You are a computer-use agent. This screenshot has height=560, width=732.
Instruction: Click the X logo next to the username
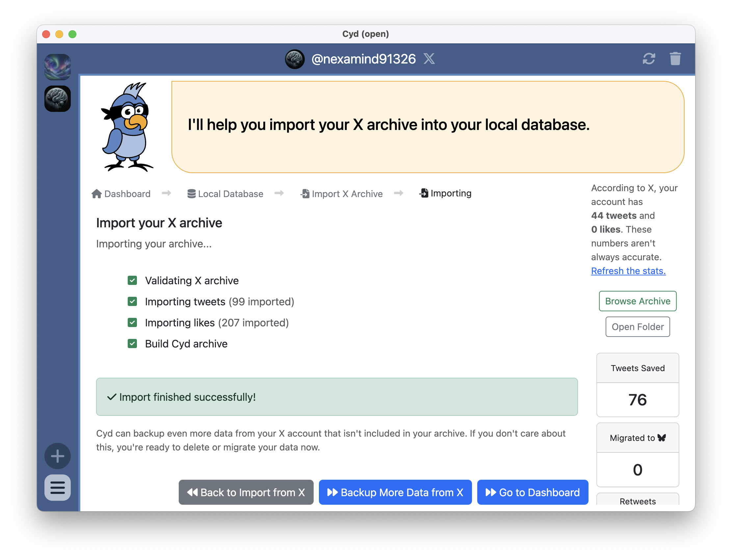tap(429, 59)
